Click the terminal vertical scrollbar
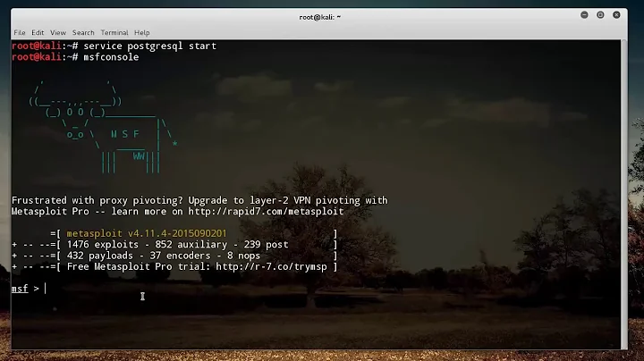 coord(624,194)
